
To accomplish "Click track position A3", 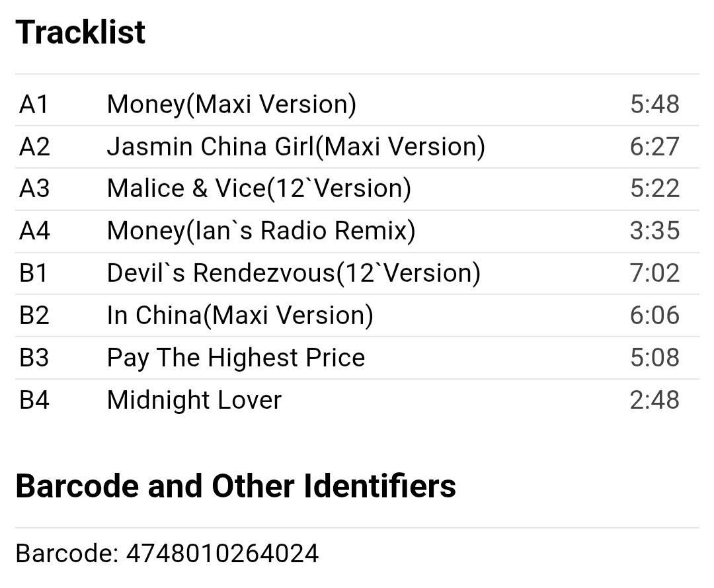I will 34,189.
